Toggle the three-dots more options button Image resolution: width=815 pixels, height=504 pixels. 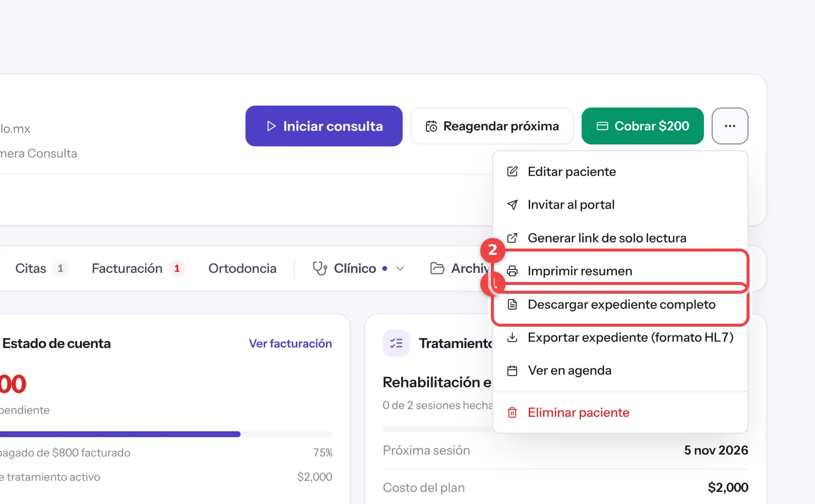tap(730, 126)
